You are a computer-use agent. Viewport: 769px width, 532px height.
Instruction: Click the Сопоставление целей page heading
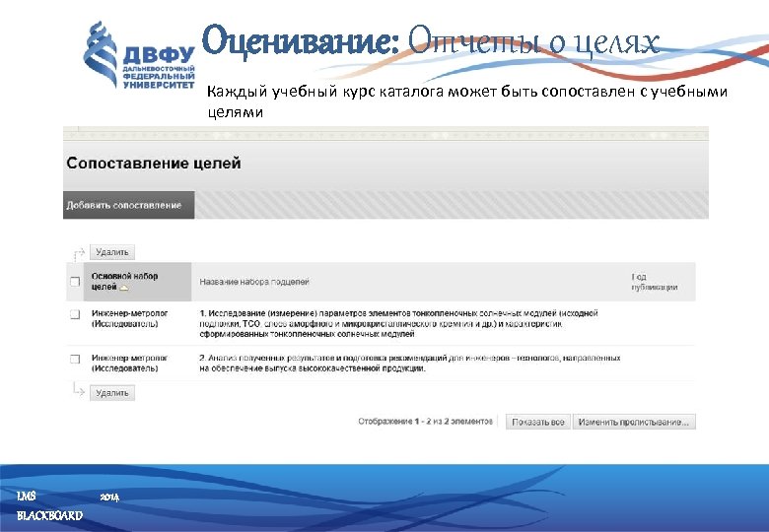(154, 164)
